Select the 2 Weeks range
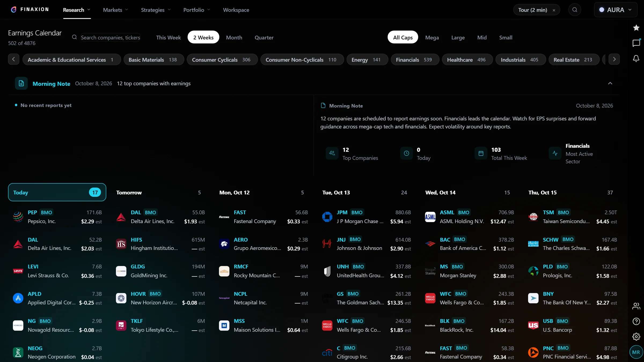 [203, 38]
